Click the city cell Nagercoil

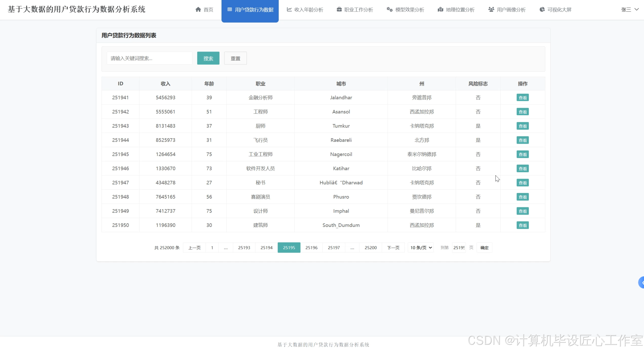click(341, 154)
